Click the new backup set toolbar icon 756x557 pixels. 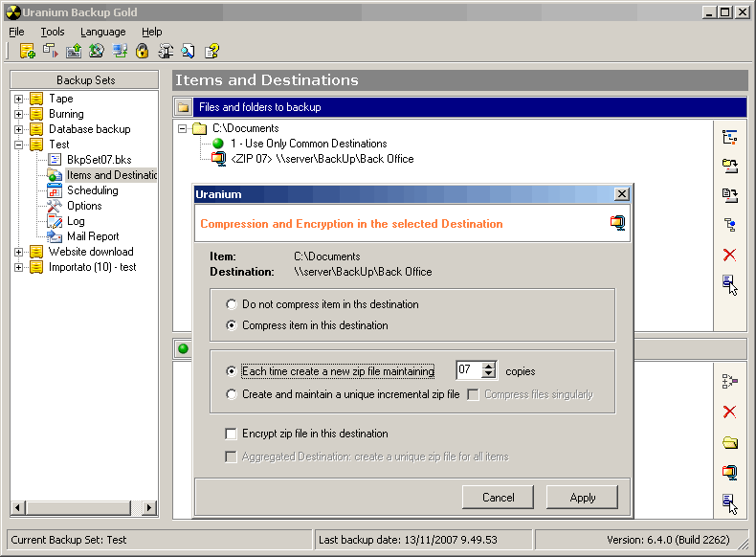tap(28, 51)
